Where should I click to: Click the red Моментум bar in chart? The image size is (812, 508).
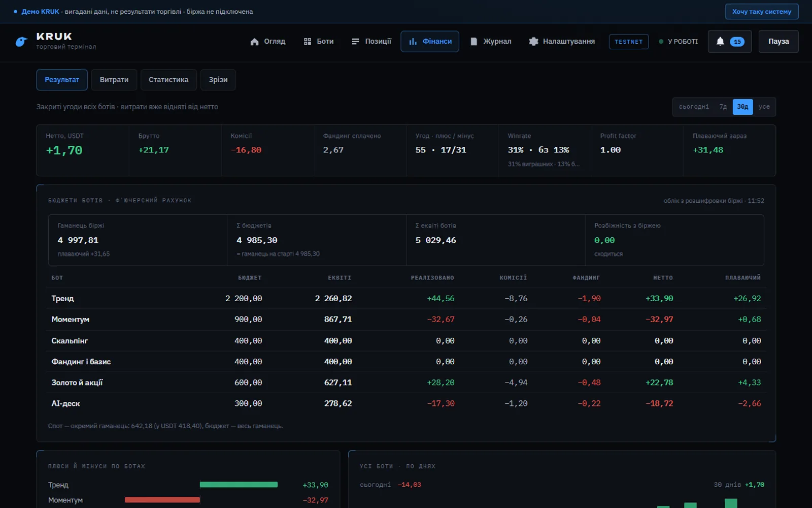(162, 500)
